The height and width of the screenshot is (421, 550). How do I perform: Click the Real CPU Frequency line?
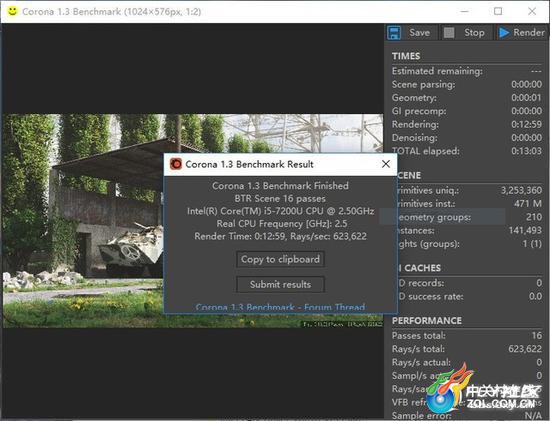(282, 224)
